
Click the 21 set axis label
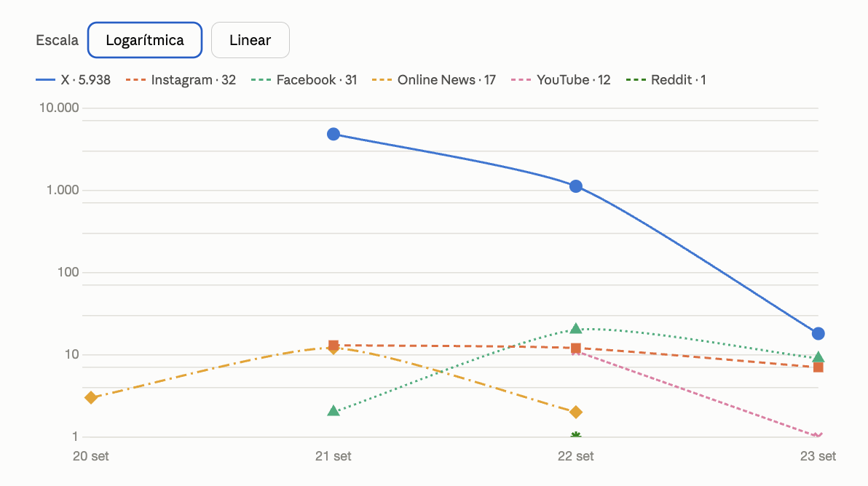[334, 456]
